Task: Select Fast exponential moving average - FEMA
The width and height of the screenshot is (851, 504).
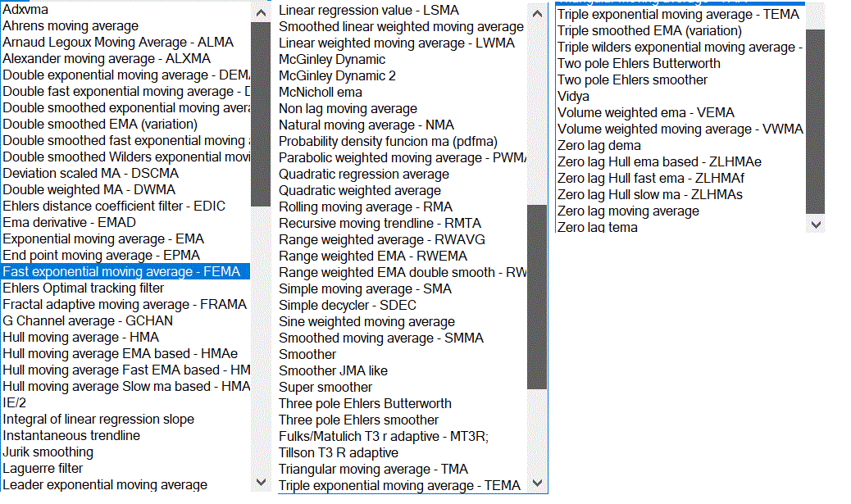Action: coord(125,272)
